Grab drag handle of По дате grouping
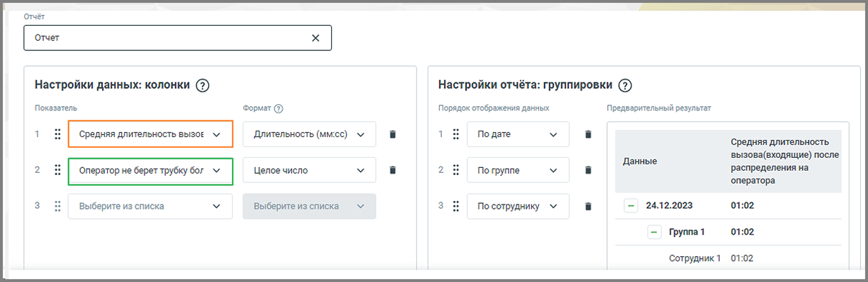The height and width of the screenshot is (282, 868). coord(456,134)
